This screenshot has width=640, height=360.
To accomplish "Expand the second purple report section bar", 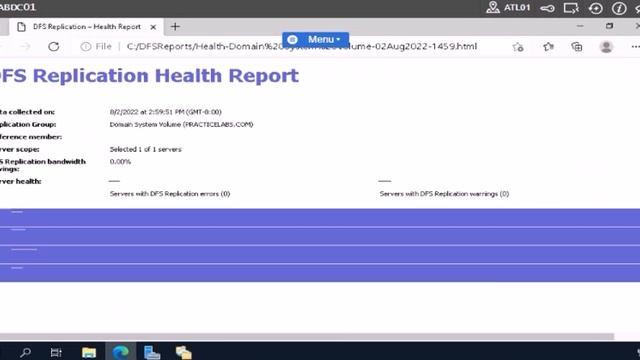I will click(x=320, y=236).
